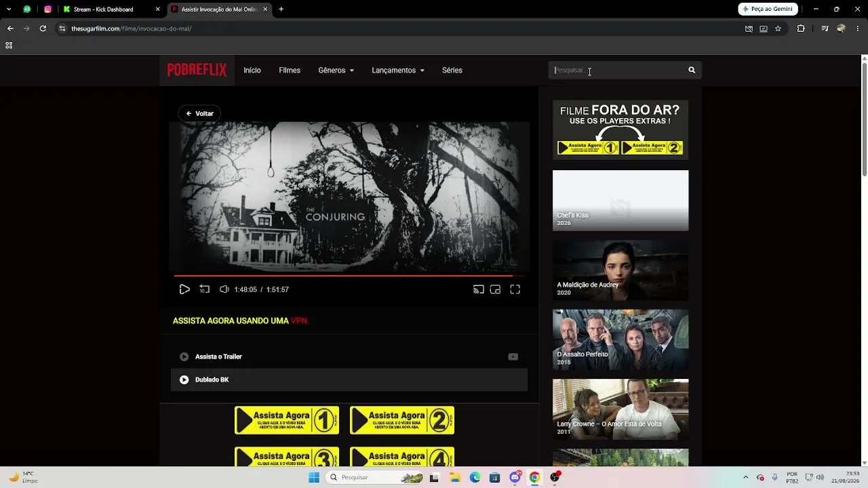The width and height of the screenshot is (868, 488).
Task: Open a new browser tab
Action: point(281,9)
